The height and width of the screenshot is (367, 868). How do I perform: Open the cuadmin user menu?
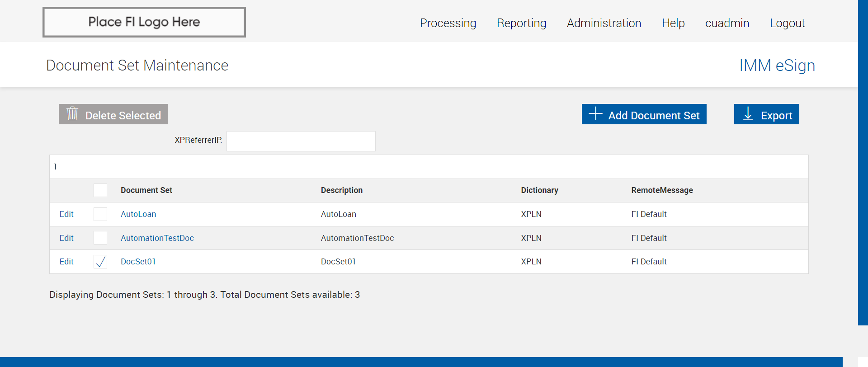[x=727, y=23]
